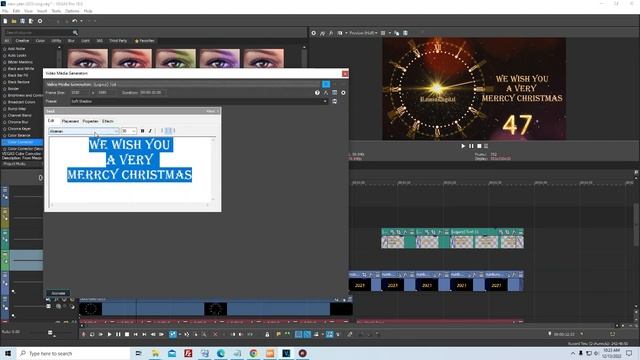Lock the event with the padlock icon
This screenshot has height=360, width=640.
267,334
